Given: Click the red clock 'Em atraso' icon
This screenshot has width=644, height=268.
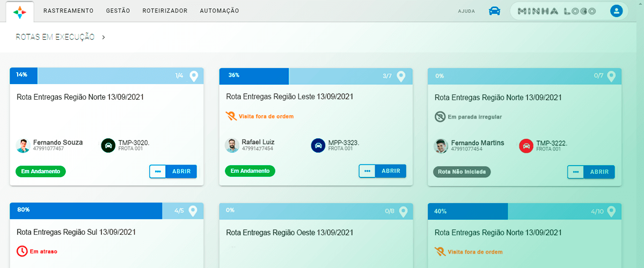Looking at the screenshot, I should 22,251.
